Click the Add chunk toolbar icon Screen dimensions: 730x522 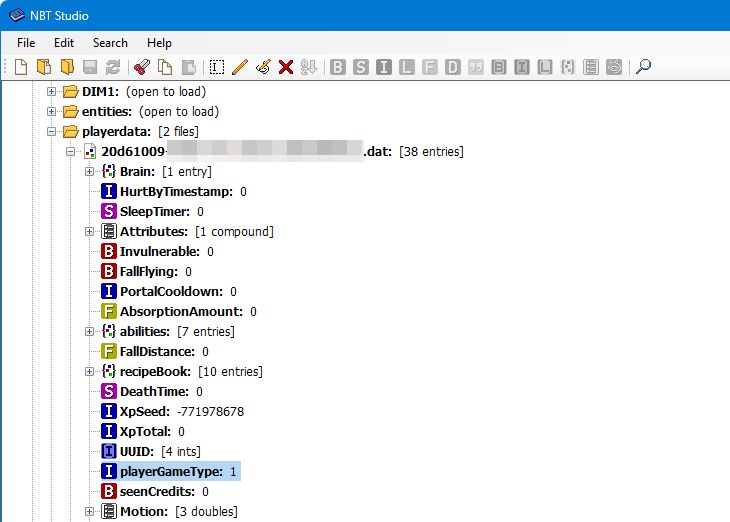click(x=614, y=67)
